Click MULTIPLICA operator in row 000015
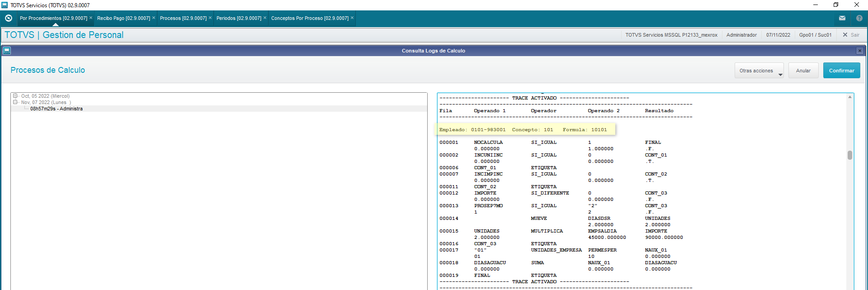 547,231
